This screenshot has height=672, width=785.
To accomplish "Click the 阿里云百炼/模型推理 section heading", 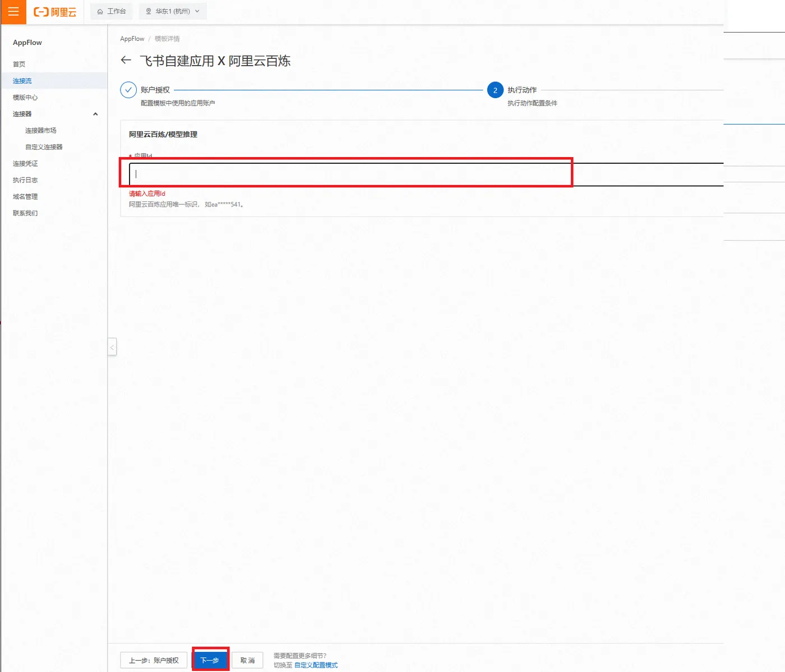I will (x=163, y=134).
